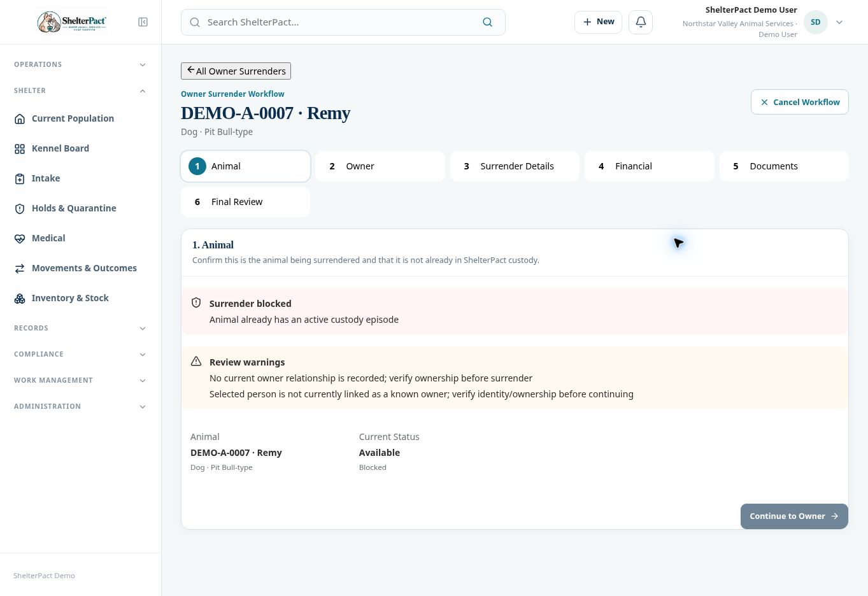Expand the Administration sidebar group
The width and height of the screenshot is (868, 596).
(x=80, y=406)
